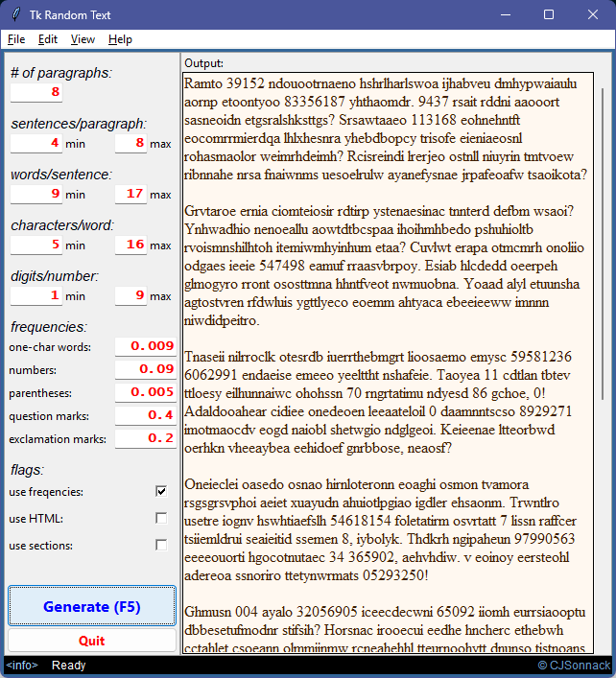
Task: Open the File menu
Action: (16, 39)
